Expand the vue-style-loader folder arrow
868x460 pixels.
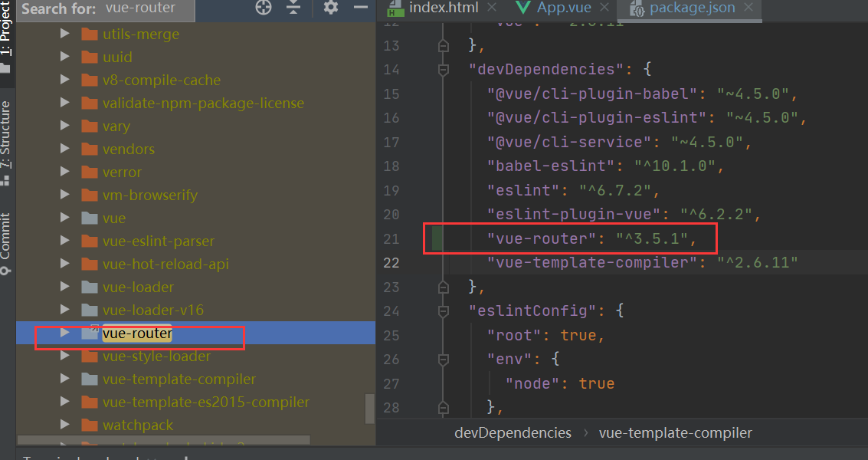(65, 356)
